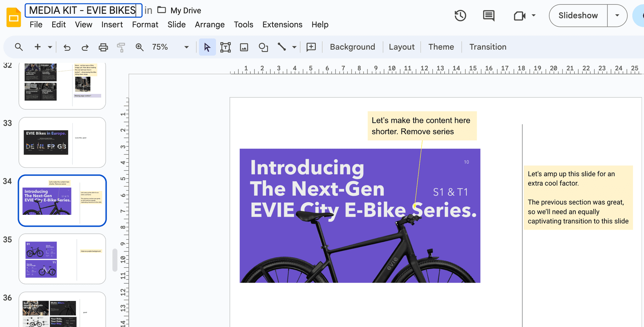The height and width of the screenshot is (327, 644).
Task: Open the Help menu
Action: (x=320, y=25)
